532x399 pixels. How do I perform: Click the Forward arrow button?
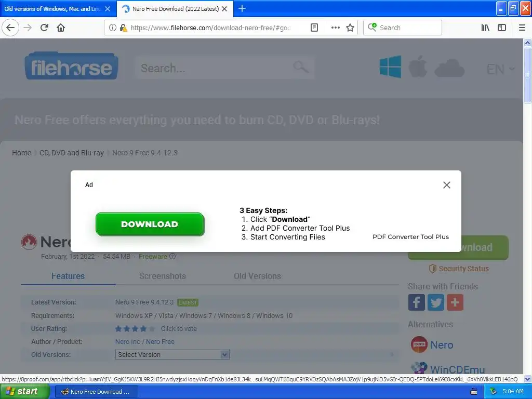pyautogui.click(x=28, y=28)
